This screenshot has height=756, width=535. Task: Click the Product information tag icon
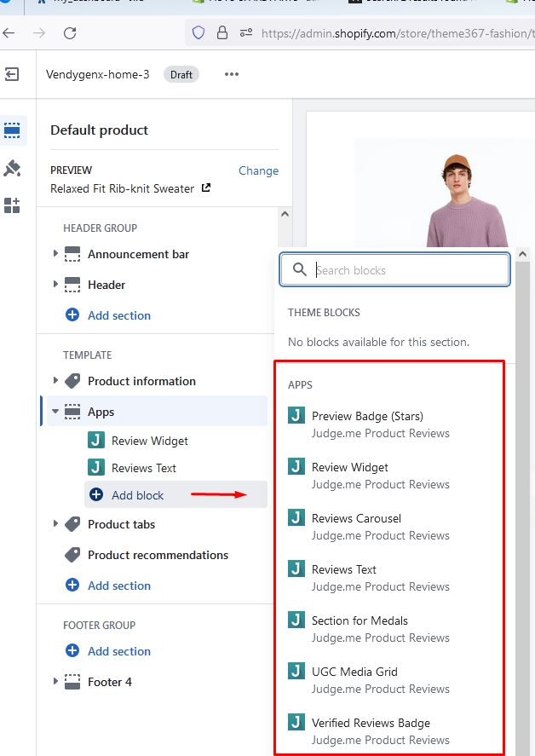pyautogui.click(x=72, y=381)
